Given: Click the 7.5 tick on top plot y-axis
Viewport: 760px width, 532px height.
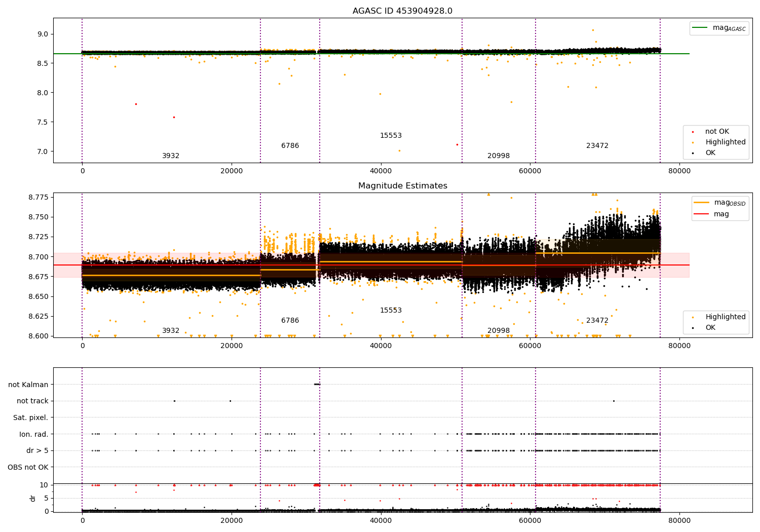Looking at the screenshot, I should [x=42, y=122].
